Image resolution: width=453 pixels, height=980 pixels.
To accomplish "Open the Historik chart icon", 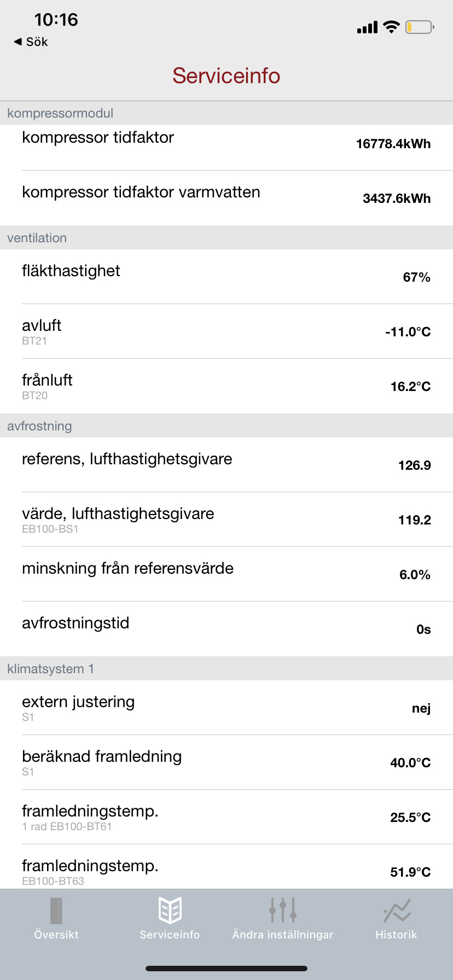I will (x=397, y=911).
